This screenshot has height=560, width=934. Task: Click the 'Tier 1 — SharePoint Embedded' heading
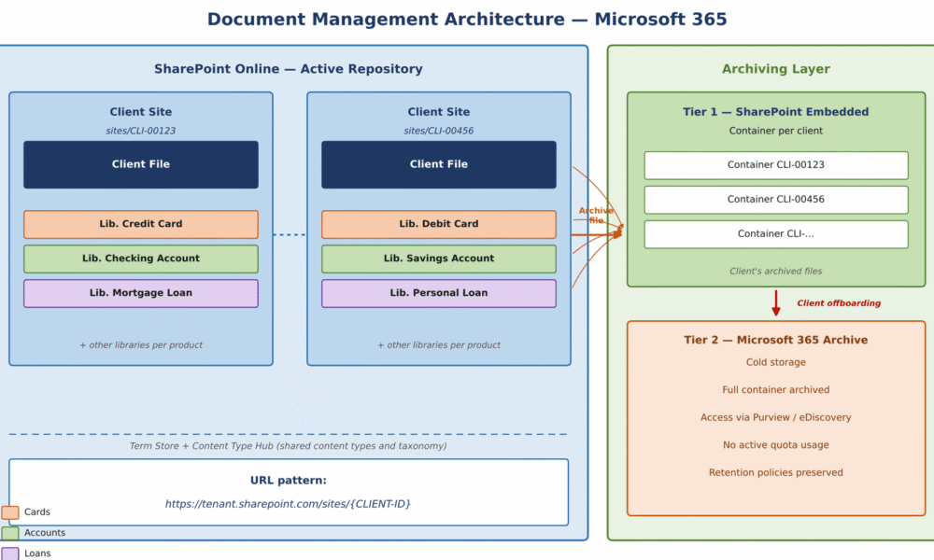coord(775,112)
